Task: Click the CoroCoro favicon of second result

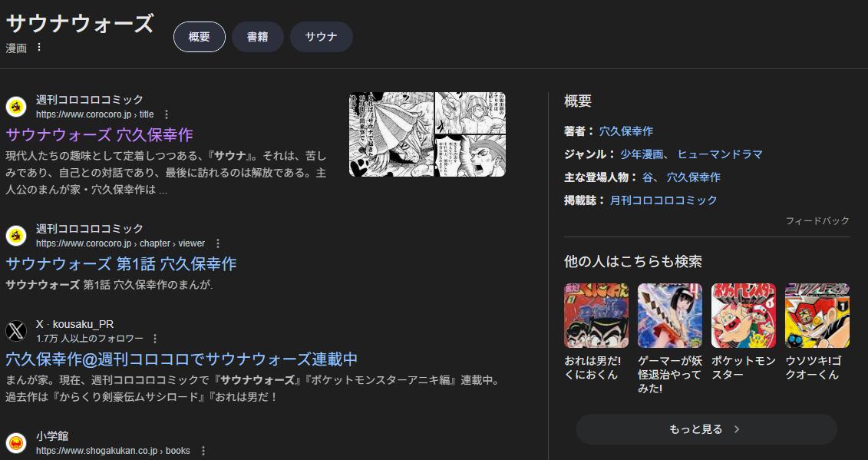Action: [x=16, y=236]
